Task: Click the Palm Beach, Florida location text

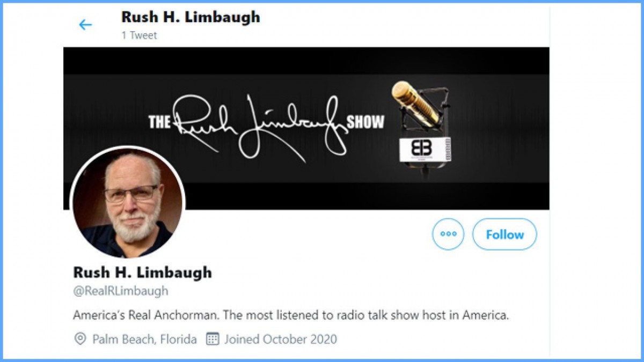Action: [x=144, y=339]
